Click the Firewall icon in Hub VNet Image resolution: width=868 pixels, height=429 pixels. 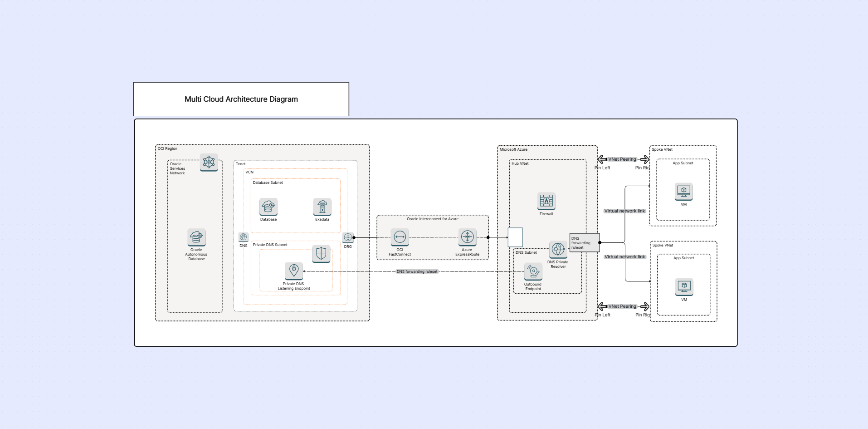tap(546, 201)
